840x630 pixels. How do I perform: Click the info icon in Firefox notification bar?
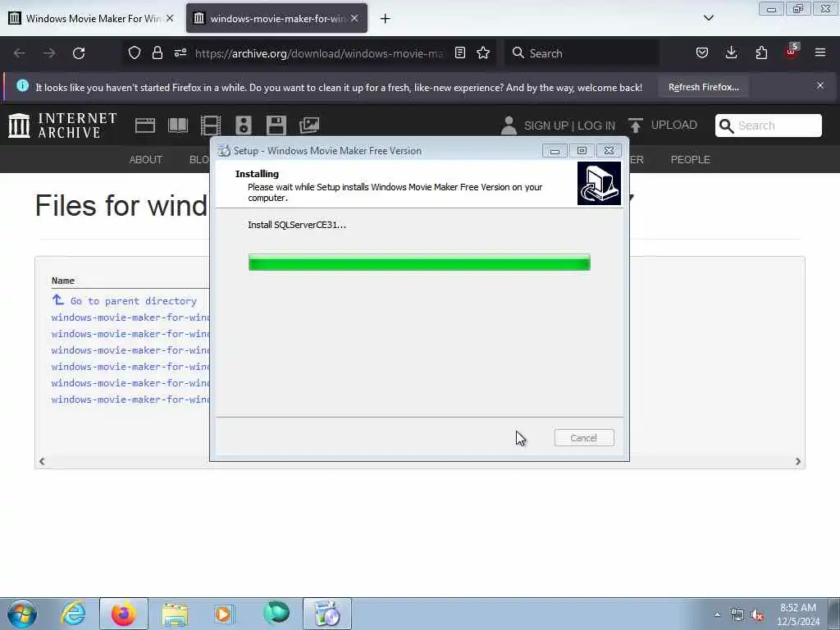pos(22,85)
